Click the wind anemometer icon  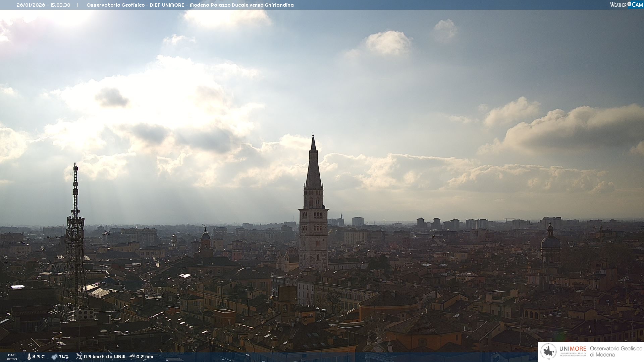(79, 356)
